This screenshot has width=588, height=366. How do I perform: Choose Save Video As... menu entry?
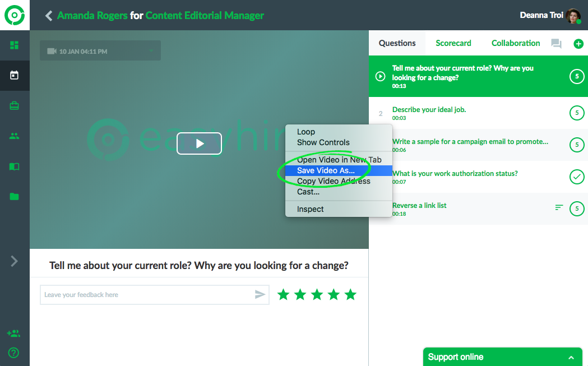(339, 170)
